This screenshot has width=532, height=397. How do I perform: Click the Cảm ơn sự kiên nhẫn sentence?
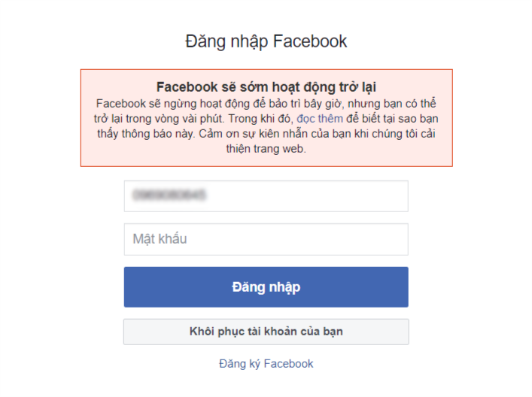(317, 134)
